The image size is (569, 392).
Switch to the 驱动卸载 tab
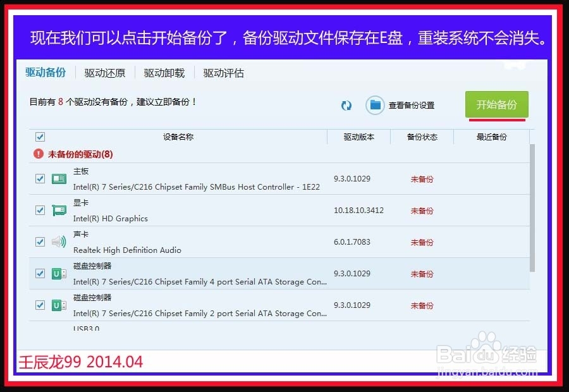pyautogui.click(x=164, y=73)
